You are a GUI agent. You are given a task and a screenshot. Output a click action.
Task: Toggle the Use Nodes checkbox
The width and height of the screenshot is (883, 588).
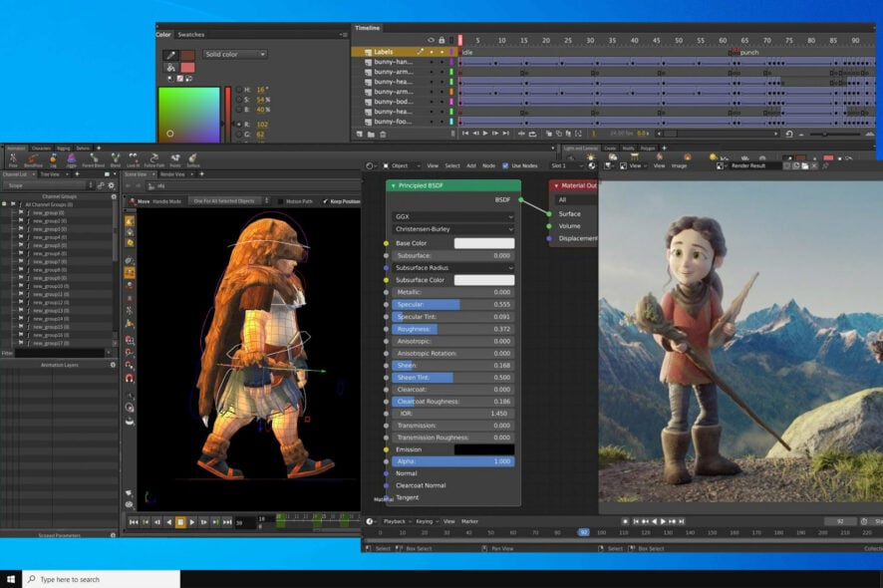pyautogui.click(x=505, y=165)
